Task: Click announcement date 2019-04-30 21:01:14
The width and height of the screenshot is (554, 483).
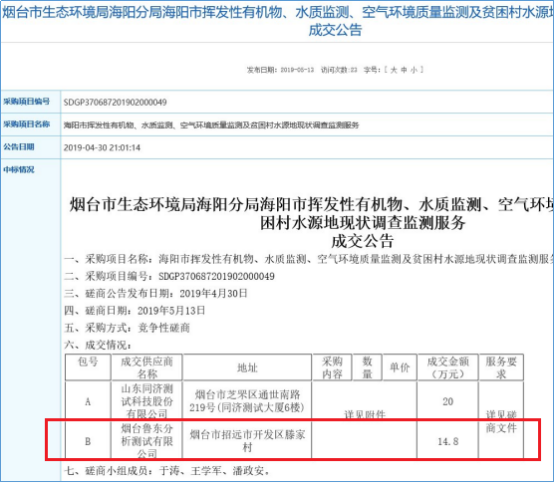Action: click(102, 148)
